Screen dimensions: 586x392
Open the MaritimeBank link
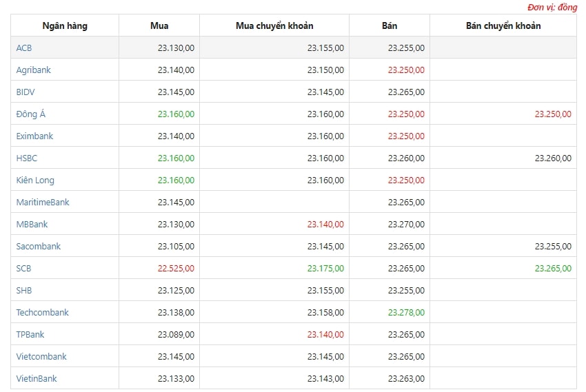click(43, 202)
